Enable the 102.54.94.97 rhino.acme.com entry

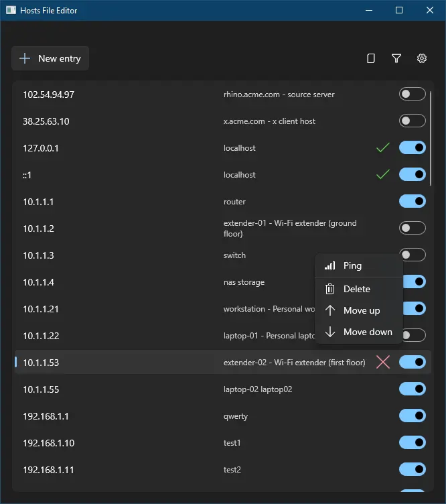point(413,94)
